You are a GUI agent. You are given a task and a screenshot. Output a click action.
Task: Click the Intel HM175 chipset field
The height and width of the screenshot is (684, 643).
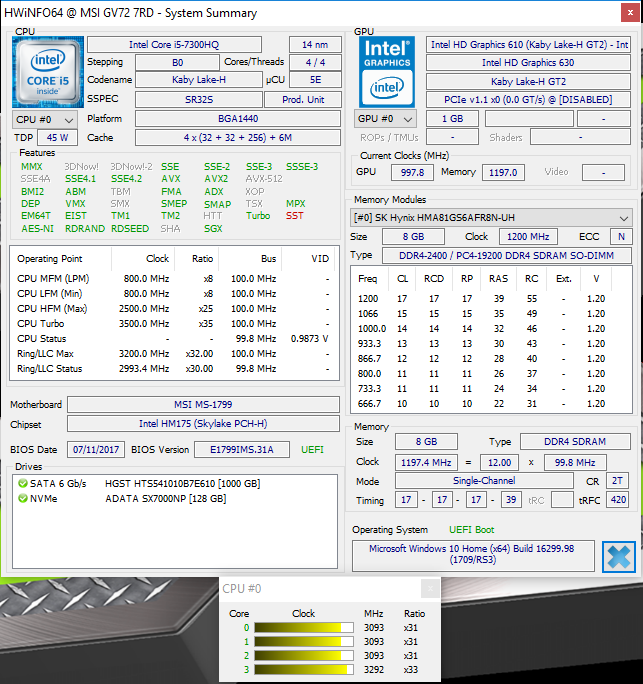click(203, 424)
